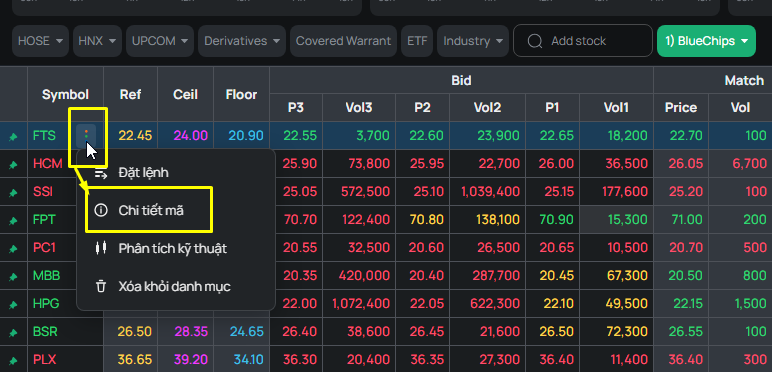
Task: Click the trash icon for Xóa khỏi danh mục
Action: pyautogui.click(x=100, y=286)
